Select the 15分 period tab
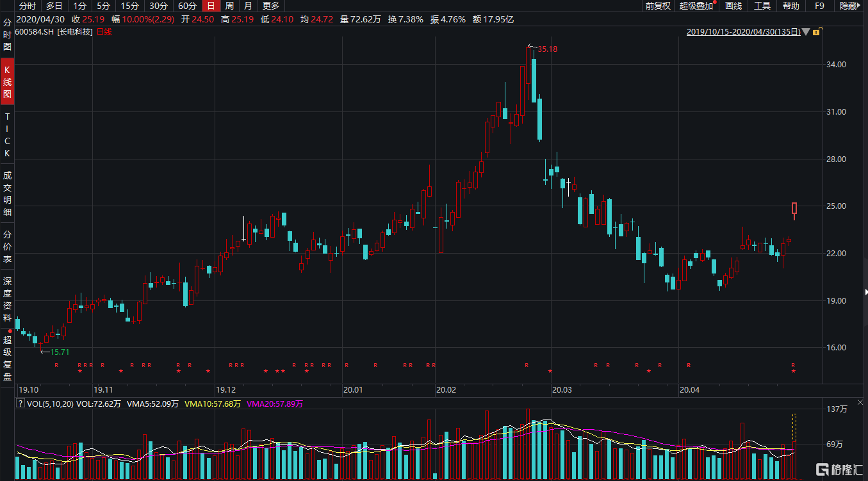 pyautogui.click(x=130, y=6)
